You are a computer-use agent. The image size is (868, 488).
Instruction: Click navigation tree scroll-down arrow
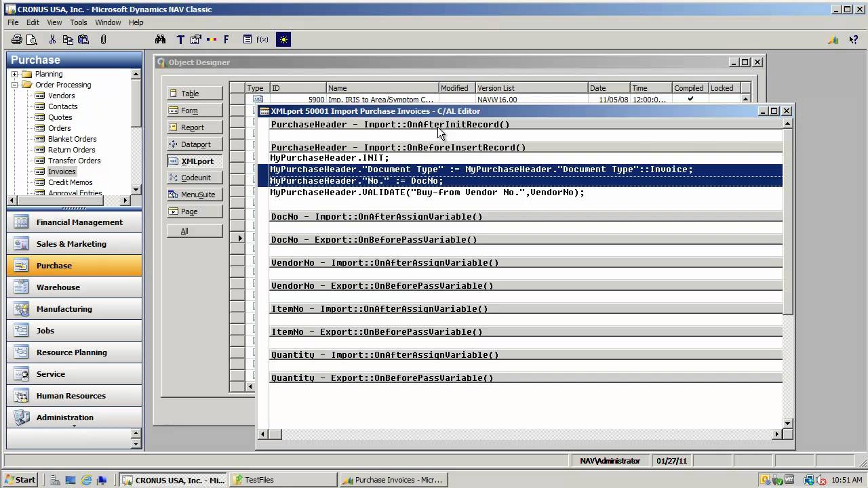(136, 190)
